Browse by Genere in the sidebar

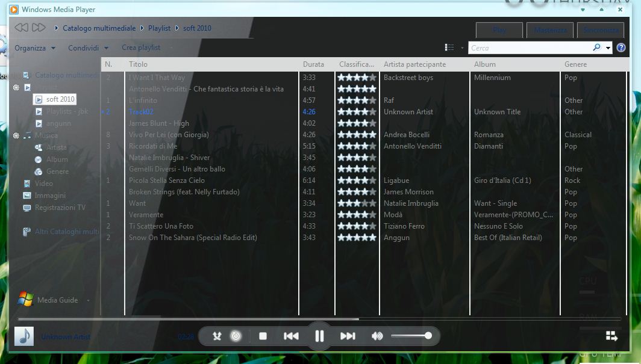[57, 171]
